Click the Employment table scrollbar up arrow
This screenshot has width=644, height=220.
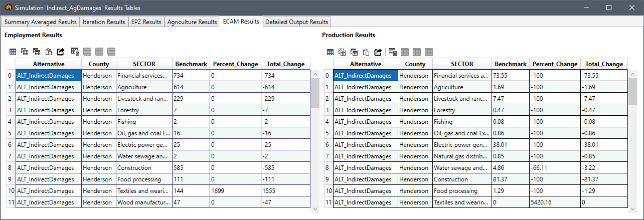click(315, 74)
